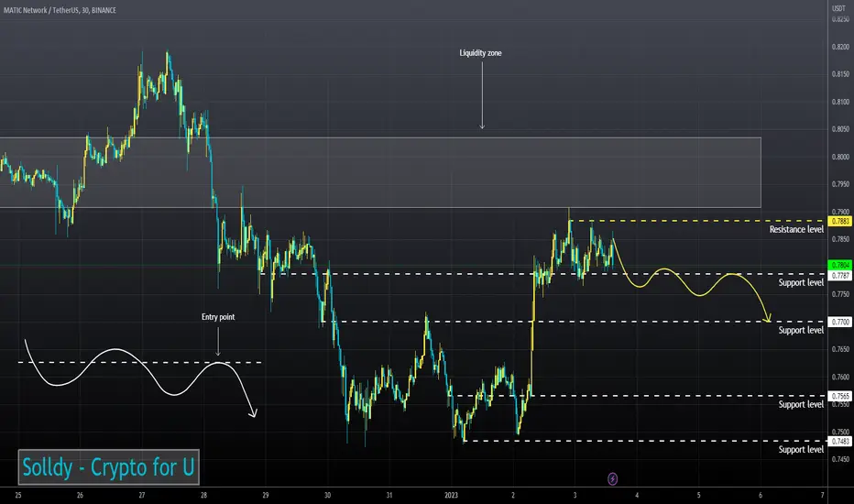Select the yellow 0.7883 price tag

pos(840,221)
